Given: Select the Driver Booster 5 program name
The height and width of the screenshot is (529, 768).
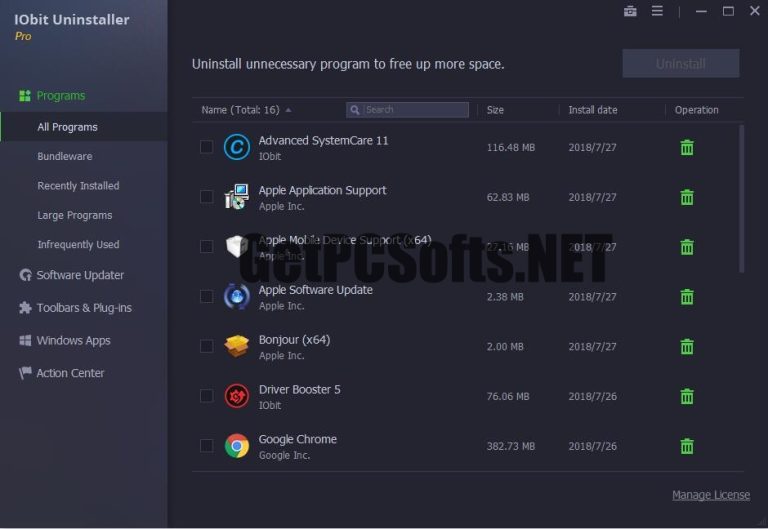Looking at the screenshot, I should click(x=300, y=389).
